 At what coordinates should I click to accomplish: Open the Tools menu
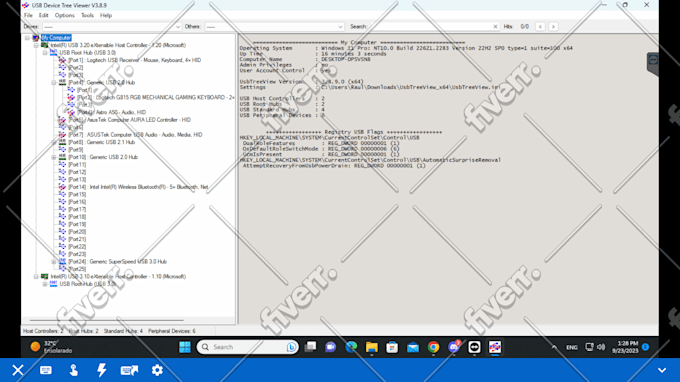pyautogui.click(x=87, y=15)
